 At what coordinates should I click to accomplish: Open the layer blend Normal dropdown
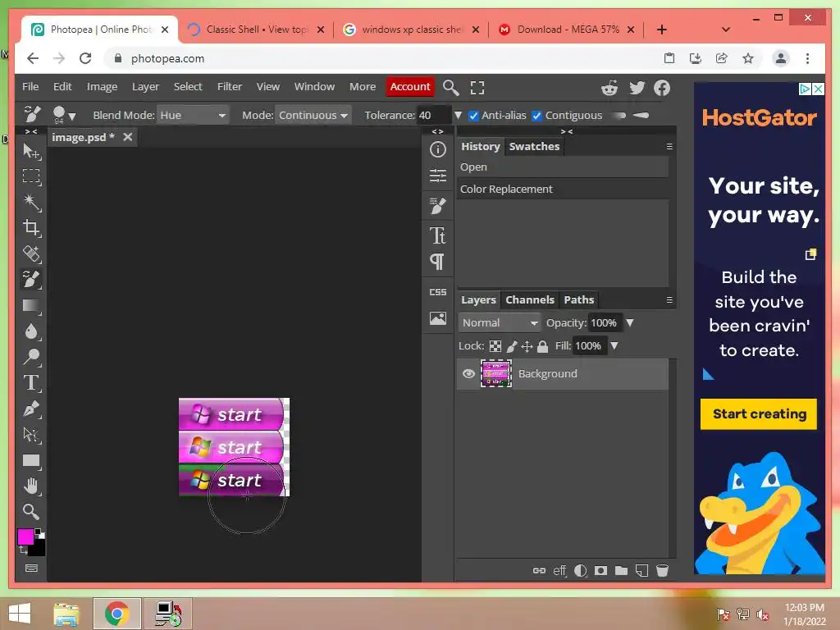click(x=500, y=323)
